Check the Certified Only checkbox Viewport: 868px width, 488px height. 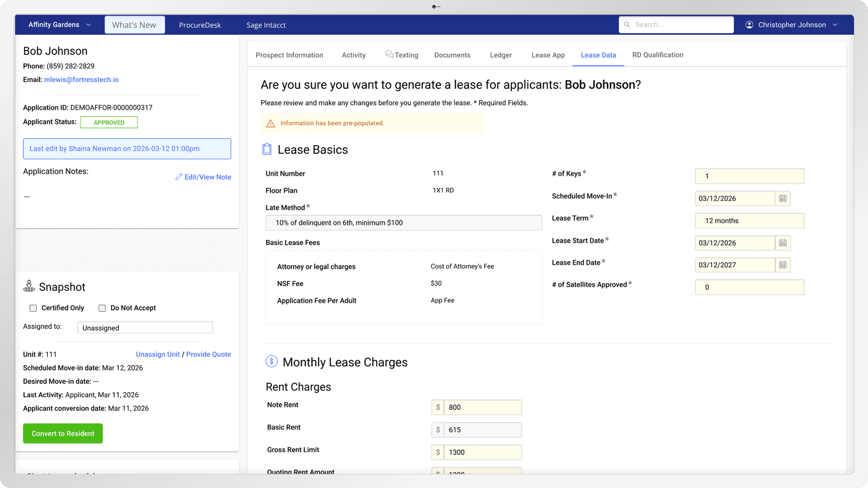tap(33, 308)
